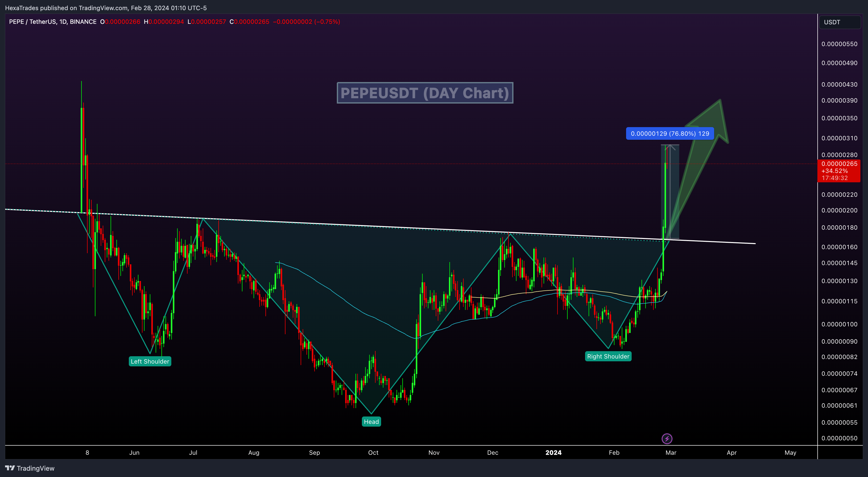Click the 0.00000490 price axis label
Screen dimensions: 868x477
tap(839, 63)
